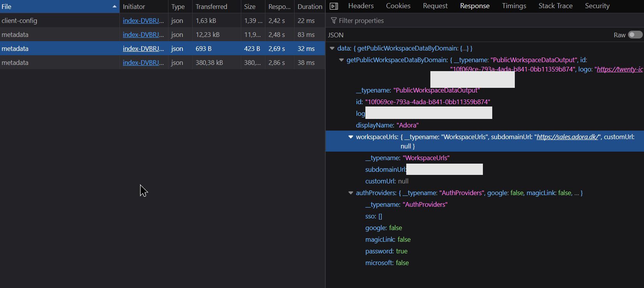Sort by the Response time column header
This screenshot has height=288, width=644.
click(279, 7)
